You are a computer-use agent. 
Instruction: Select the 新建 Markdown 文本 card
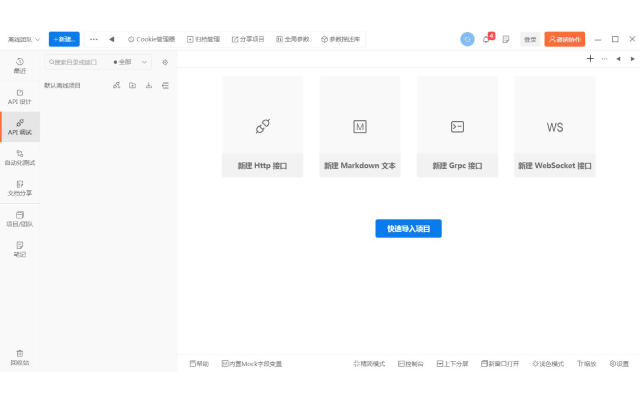(x=360, y=127)
